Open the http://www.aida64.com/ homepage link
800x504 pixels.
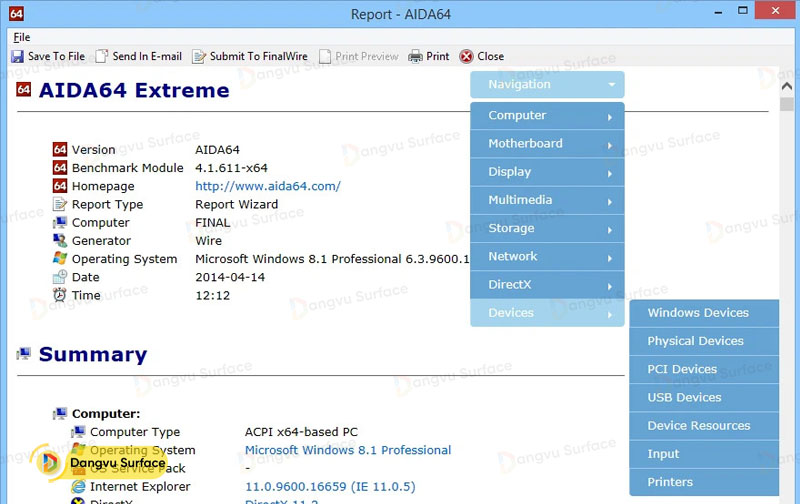268,186
